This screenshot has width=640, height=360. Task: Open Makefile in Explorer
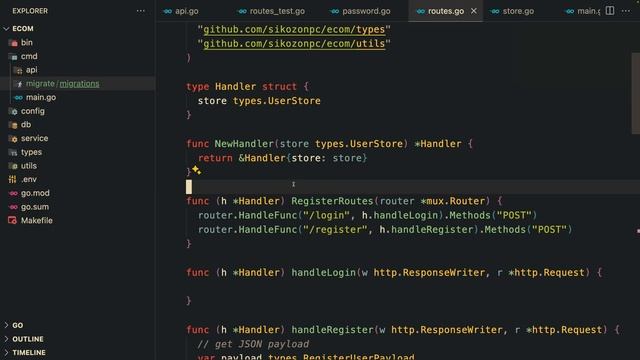[37, 220]
